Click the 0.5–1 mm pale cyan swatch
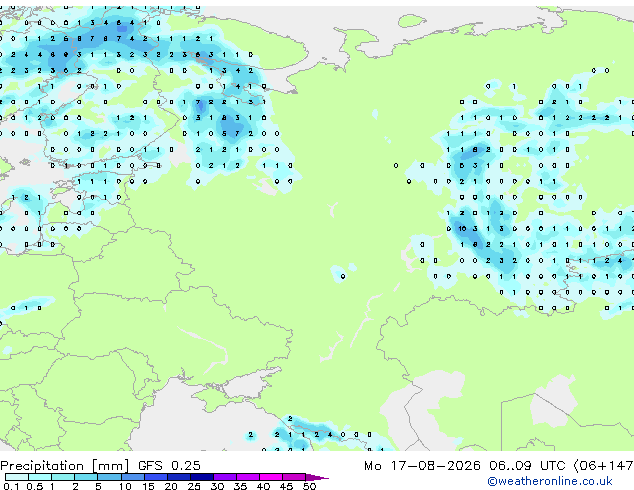This screenshot has height=490, width=634. [40, 477]
